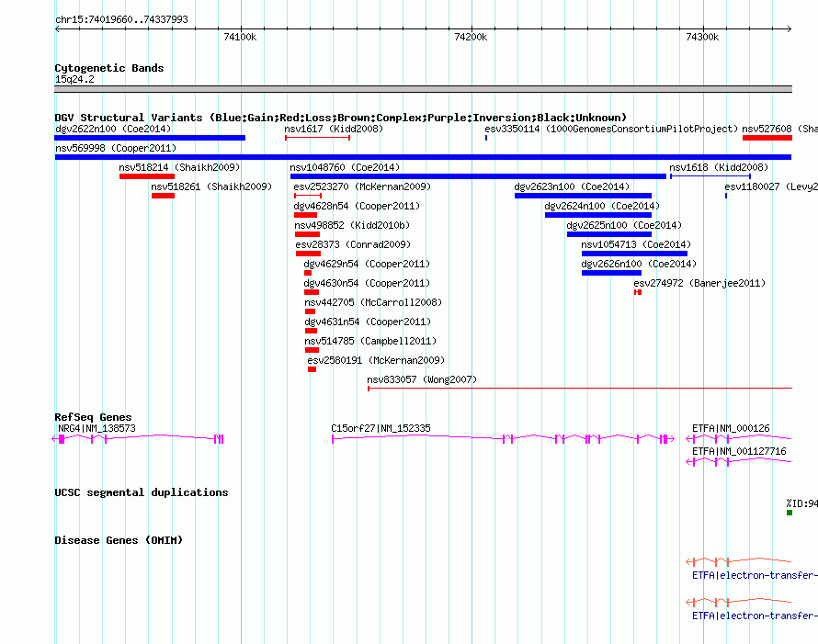This screenshot has width=818, height=644.
Task: Open nsv514785 (Campbell2011) variant
Action: click(x=370, y=341)
